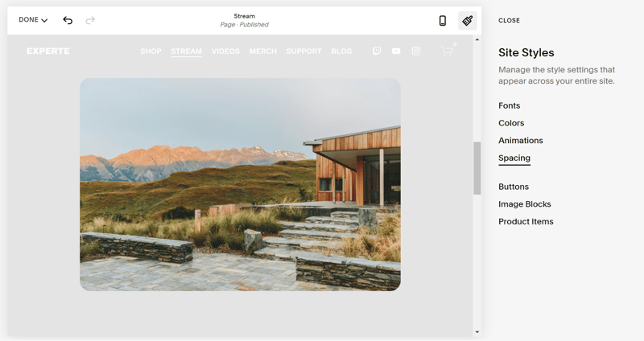This screenshot has height=341, width=644.
Task: Go to the BLOG navigation link
Action: [x=341, y=51]
